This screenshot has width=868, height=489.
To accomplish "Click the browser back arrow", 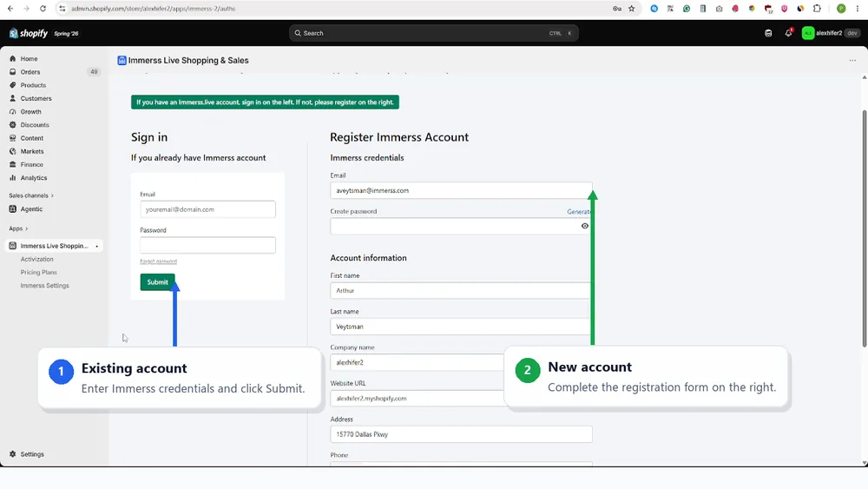I will pos(10,9).
